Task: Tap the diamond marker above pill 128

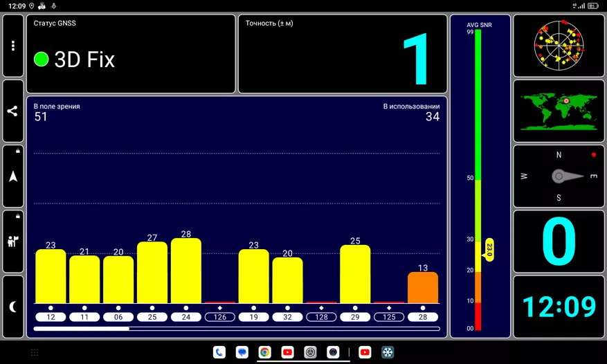Action: (321, 308)
